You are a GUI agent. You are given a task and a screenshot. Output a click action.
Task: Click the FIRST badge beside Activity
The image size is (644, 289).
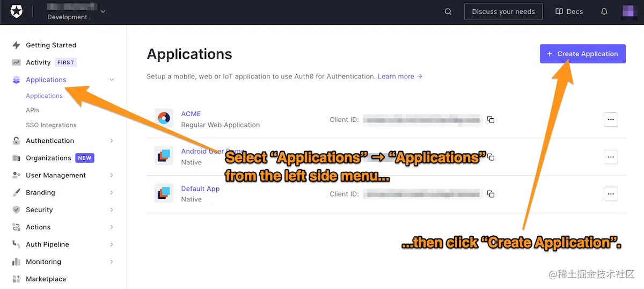coord(65,62)
